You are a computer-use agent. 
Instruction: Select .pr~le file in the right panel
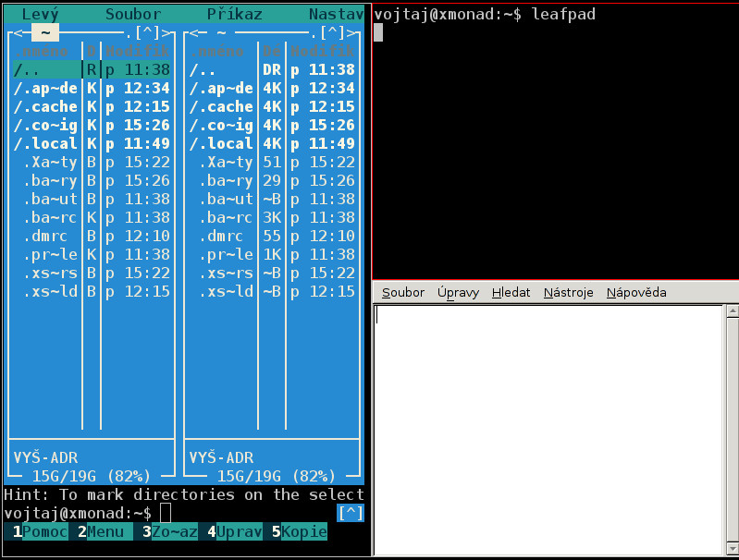pyautogui.click(x=272, y=254)
